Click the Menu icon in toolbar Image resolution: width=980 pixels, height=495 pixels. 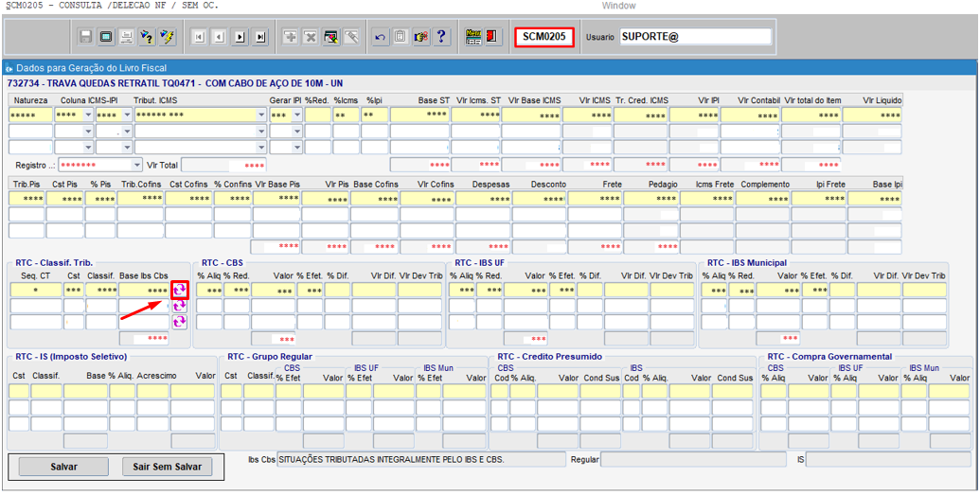point(473,37)
